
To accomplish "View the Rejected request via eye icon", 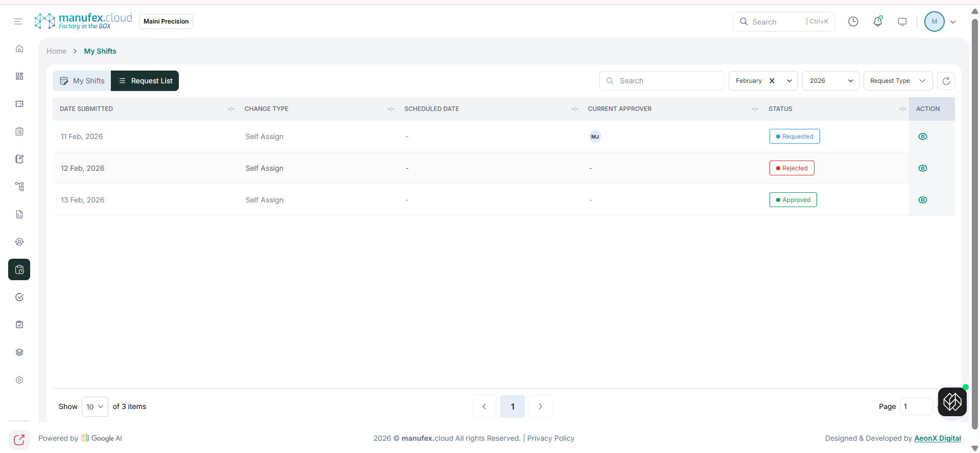I will click(923, 168).
